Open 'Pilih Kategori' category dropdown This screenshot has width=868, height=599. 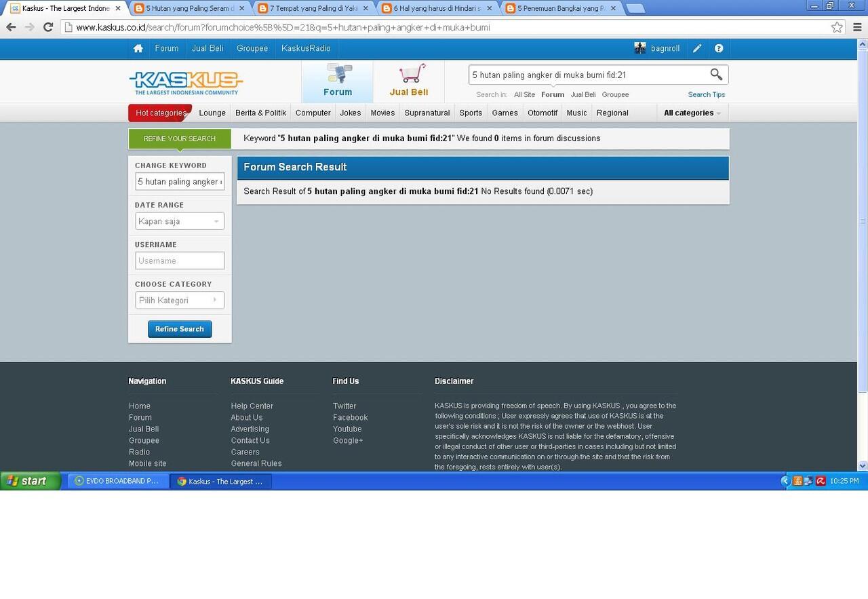(180, 301)
